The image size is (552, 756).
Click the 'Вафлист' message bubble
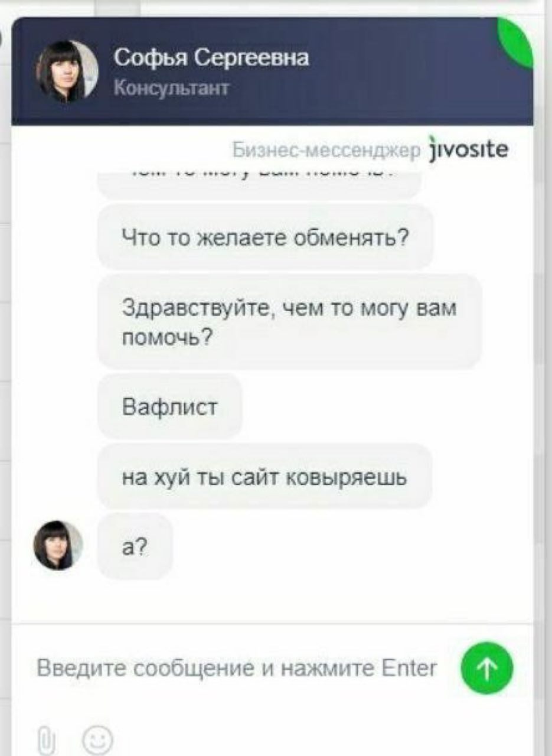pyautogui.click(x=170, y=406)
